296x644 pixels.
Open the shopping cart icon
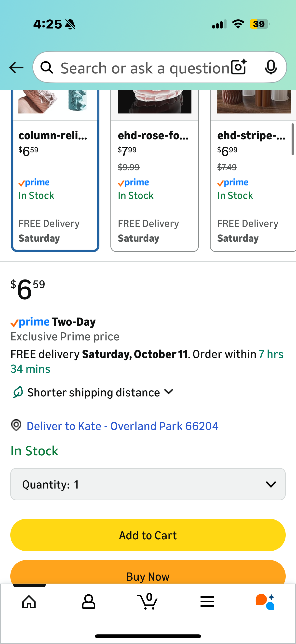coord(148,602)
